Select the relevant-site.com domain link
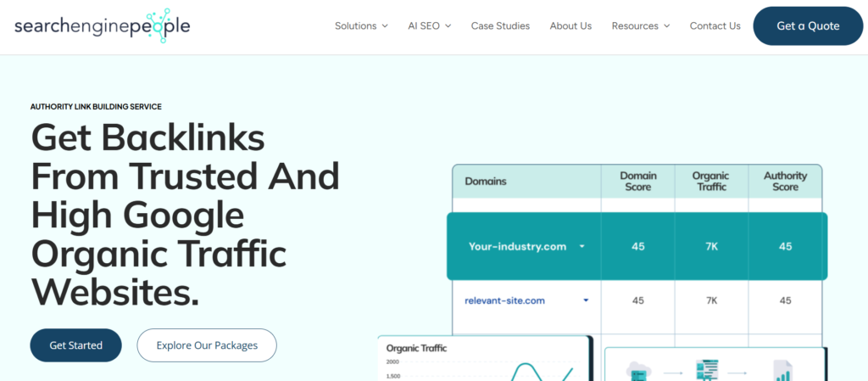This screenshot has height=381, width=868. coord(504,300)
